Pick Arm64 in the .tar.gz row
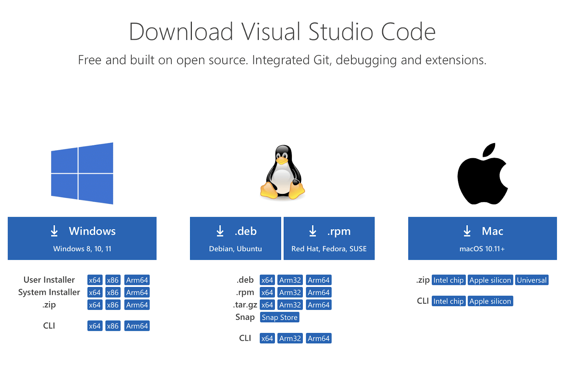 [x=319, y=305]
